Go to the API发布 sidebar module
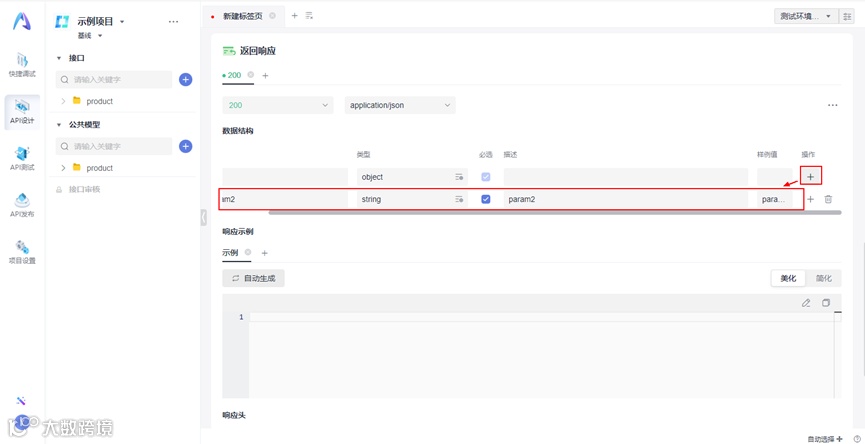 tap(22, 205)
